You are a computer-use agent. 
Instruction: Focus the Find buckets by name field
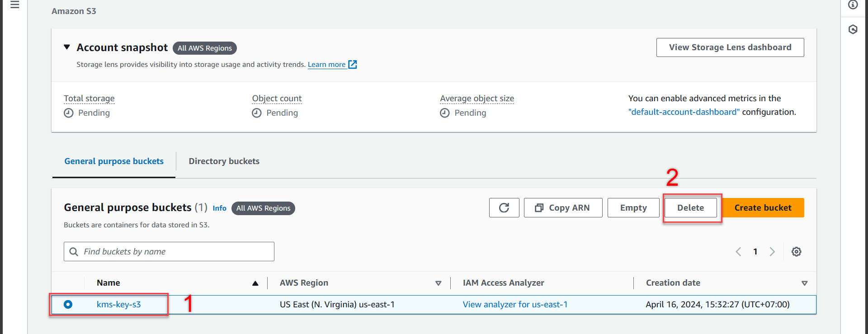coord(169,251)
